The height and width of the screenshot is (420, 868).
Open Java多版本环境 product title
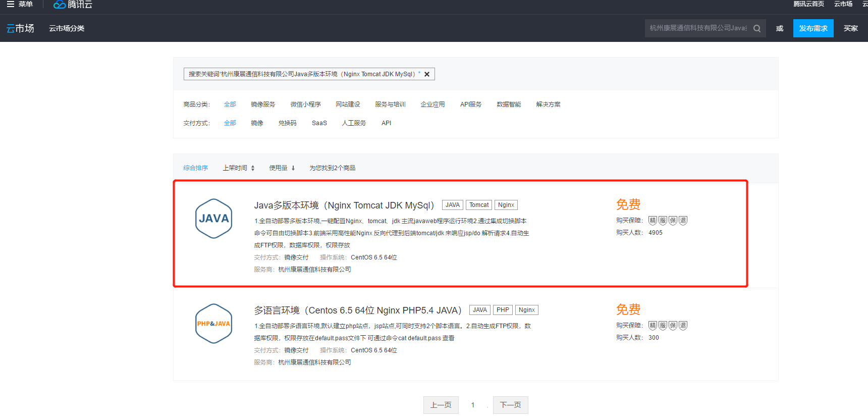click(344, 205)
